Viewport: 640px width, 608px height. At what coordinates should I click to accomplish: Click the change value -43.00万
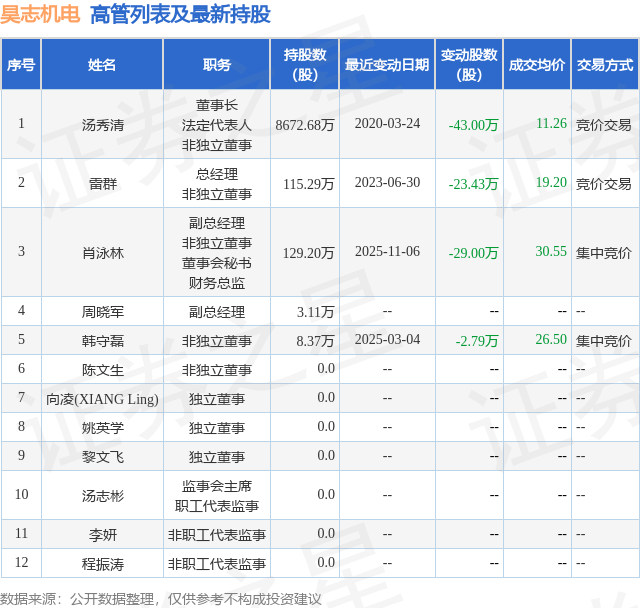click(x=473, y=125)
